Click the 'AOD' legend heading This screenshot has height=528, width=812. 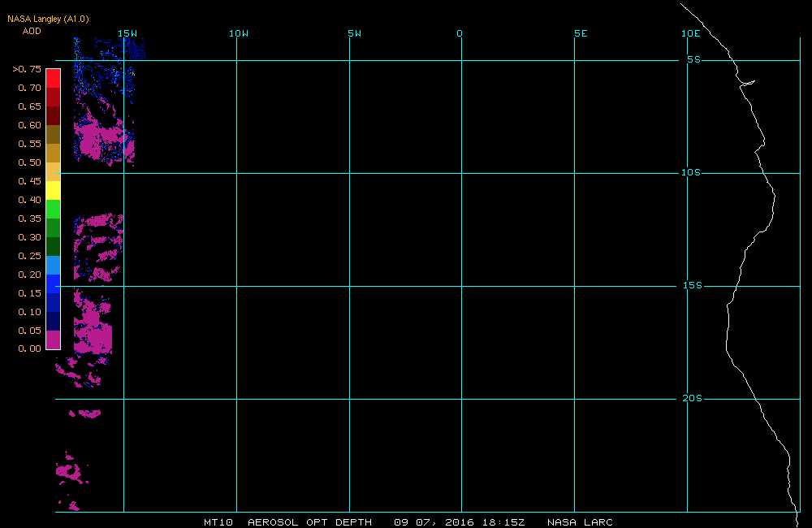pos(32,31)
